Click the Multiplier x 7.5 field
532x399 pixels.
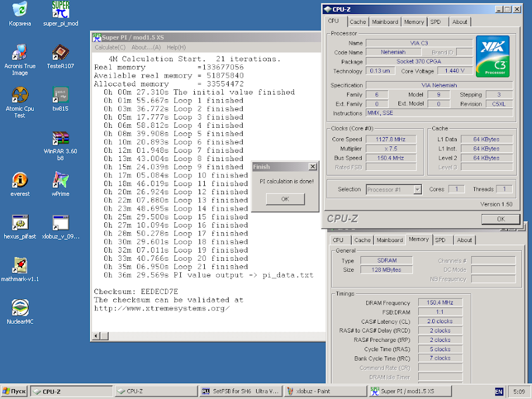point(391,149)
